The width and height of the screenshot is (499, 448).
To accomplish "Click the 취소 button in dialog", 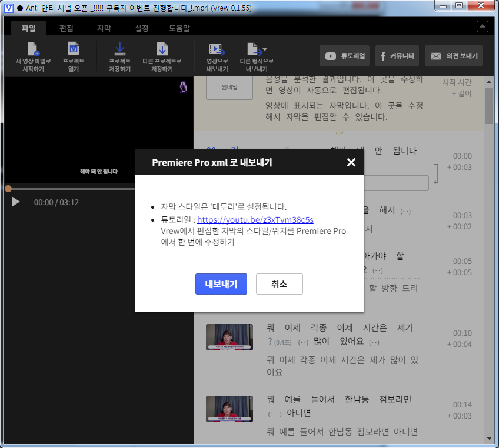I will click(x=280, y=284).
